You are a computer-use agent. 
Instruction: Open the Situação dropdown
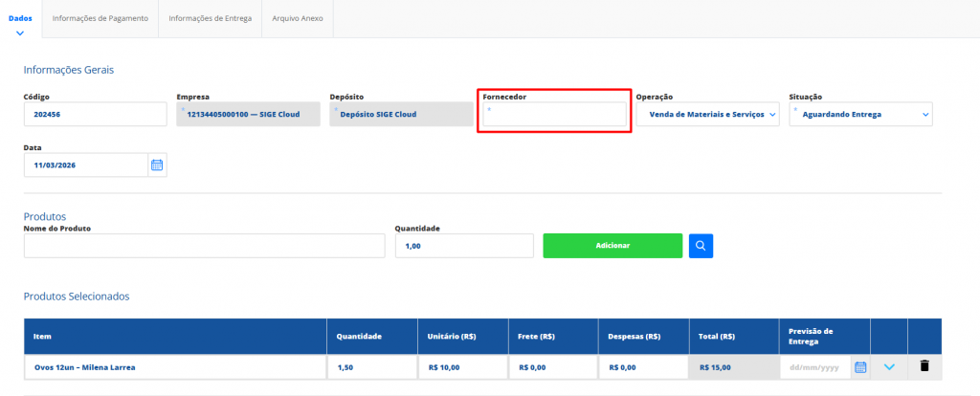(860, 114)
